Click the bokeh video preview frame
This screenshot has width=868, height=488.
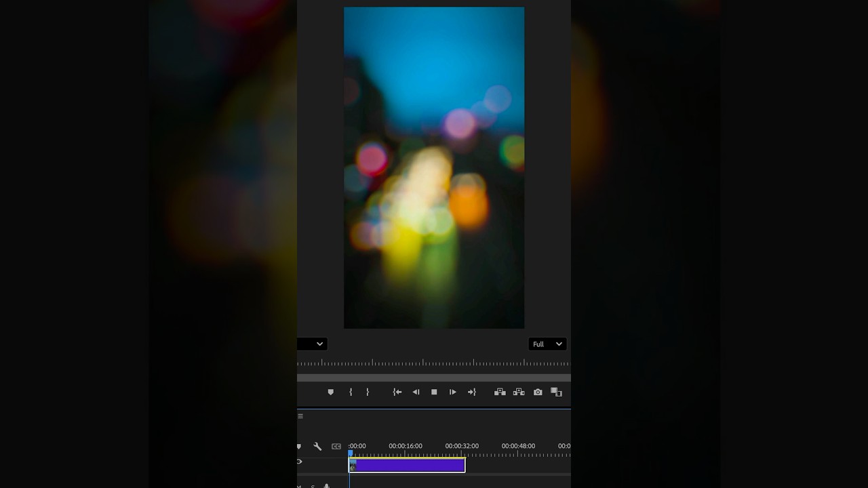click(x=434, y=168)
